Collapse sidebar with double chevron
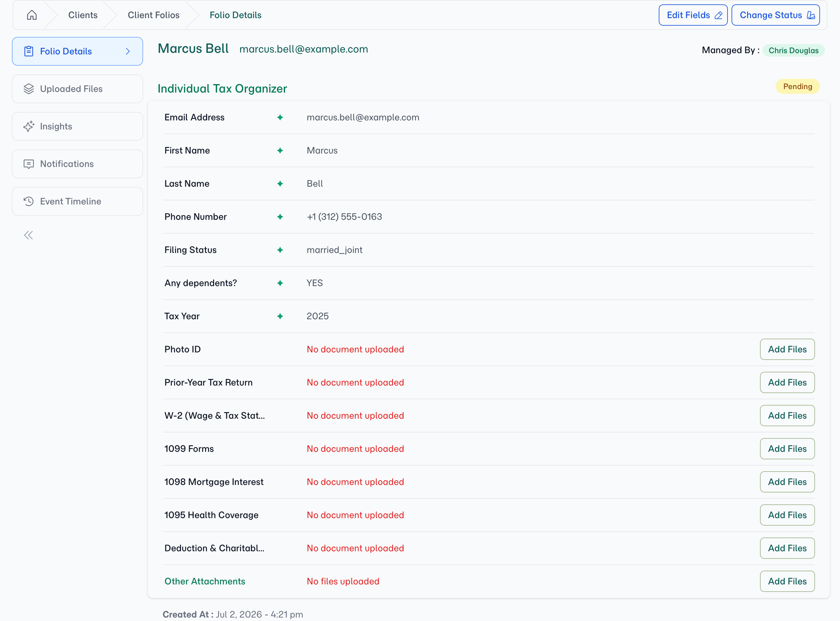 pos(28,235)
